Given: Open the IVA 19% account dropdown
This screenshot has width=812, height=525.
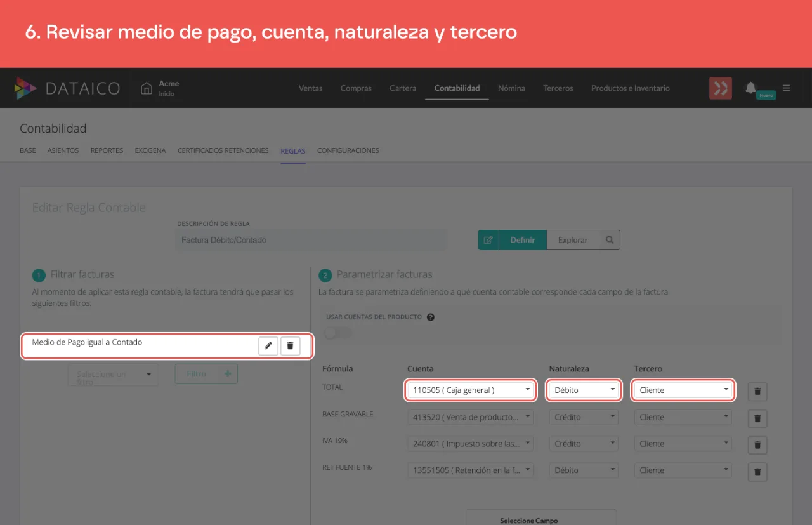Looking at the screenshot, I should point(471,444).
